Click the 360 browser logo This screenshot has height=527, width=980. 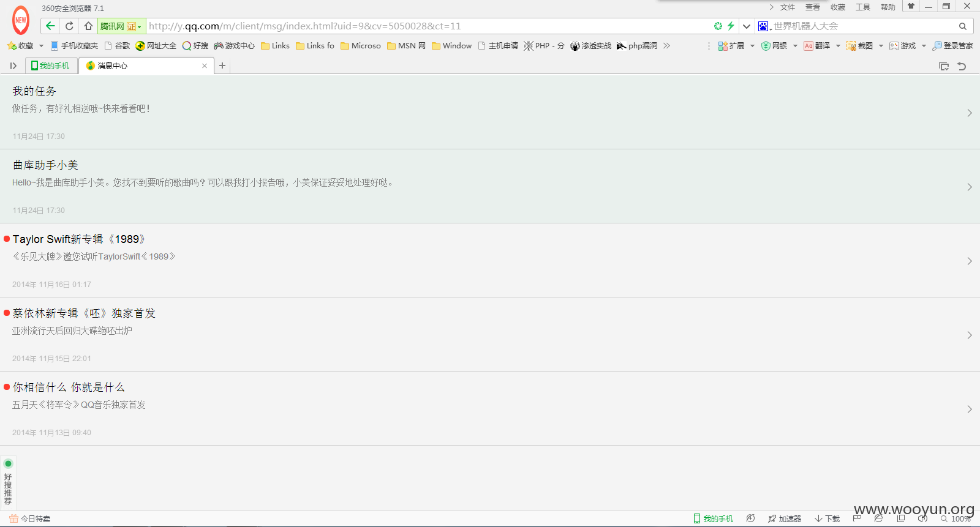pos(21,20)
